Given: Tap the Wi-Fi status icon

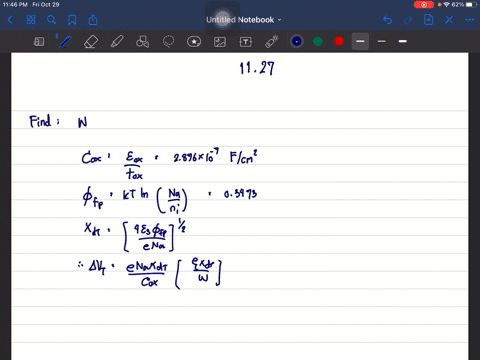Looking at the screenshot, I should pos(446,5).
